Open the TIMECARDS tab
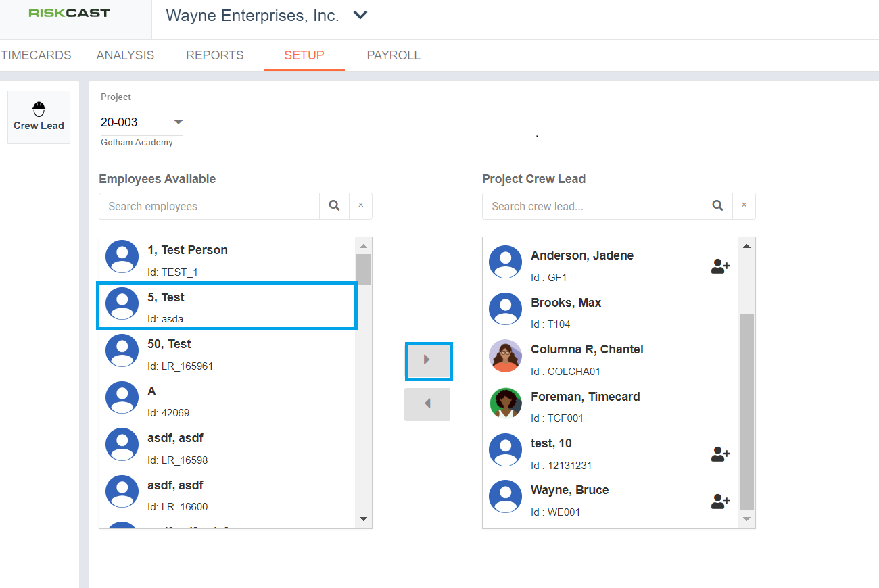Image resolution: width=879 pixels, height=588 pixels. point(36,55)
